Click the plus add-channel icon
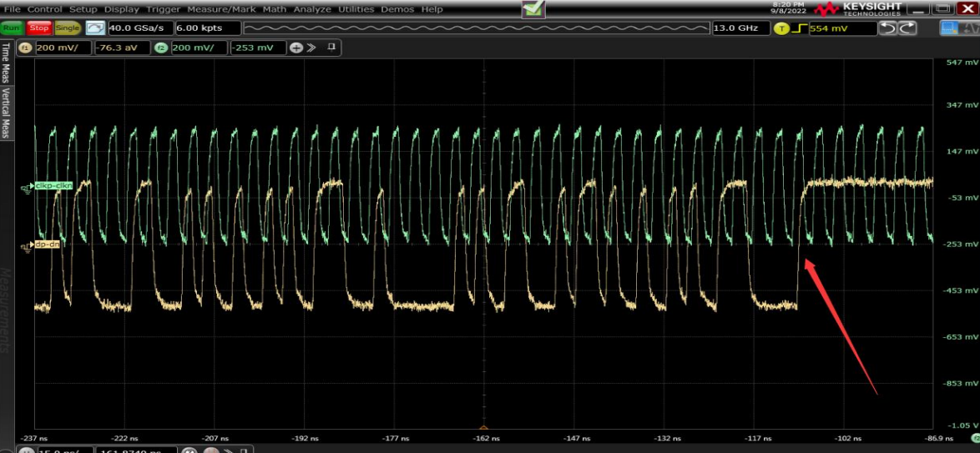Screen dimensions: 980x453 click(296, 48)
